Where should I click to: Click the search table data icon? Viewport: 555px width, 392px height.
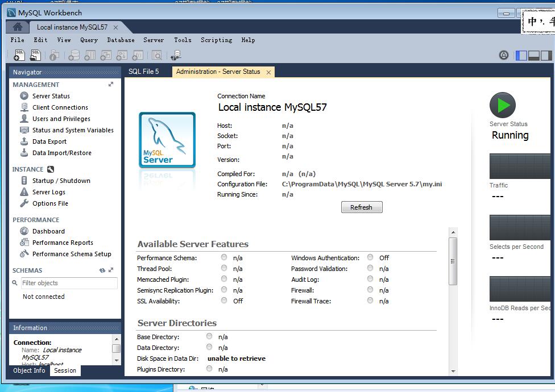click(156, 55)
